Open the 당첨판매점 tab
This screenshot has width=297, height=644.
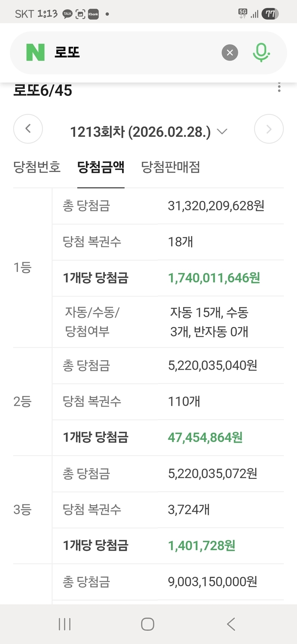pyautogui.click(x=171, y=167)
